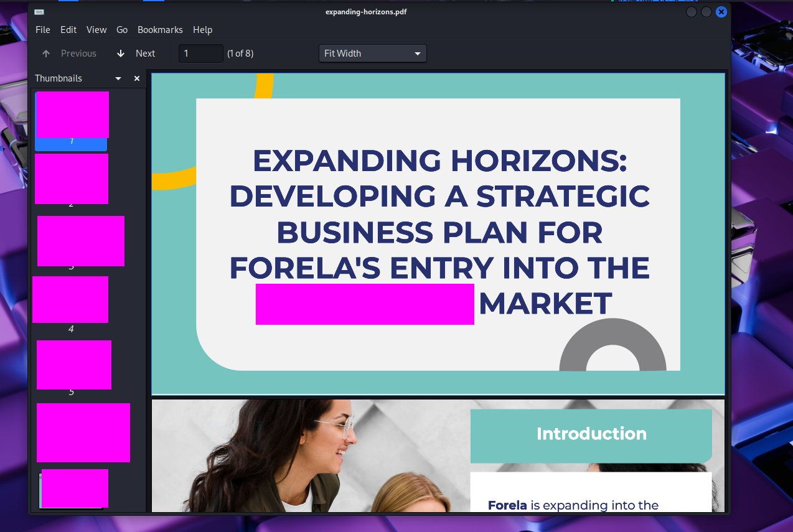Click the Previous button label
This screenshot has height=532, width=793.
(78, 54)
